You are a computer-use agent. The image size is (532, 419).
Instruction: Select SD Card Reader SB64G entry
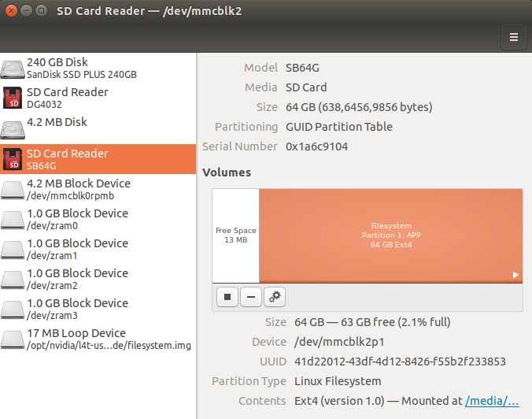98,159
